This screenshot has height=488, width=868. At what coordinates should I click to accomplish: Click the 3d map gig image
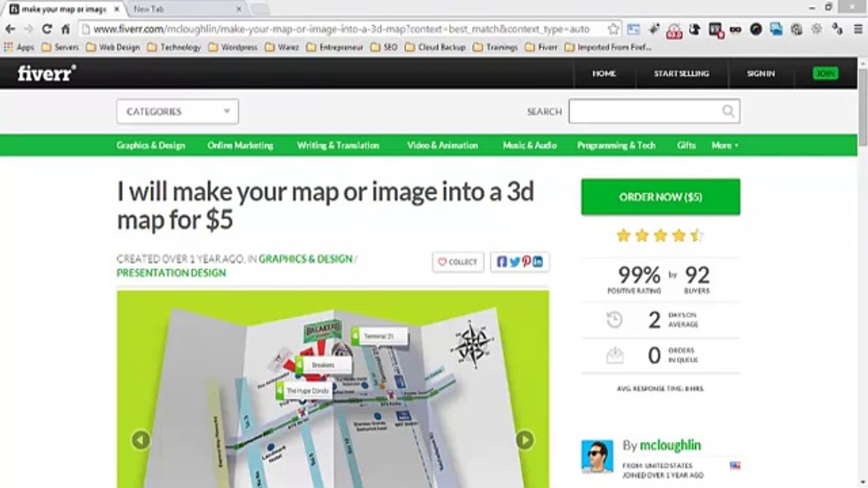click(x=333, y=390)
